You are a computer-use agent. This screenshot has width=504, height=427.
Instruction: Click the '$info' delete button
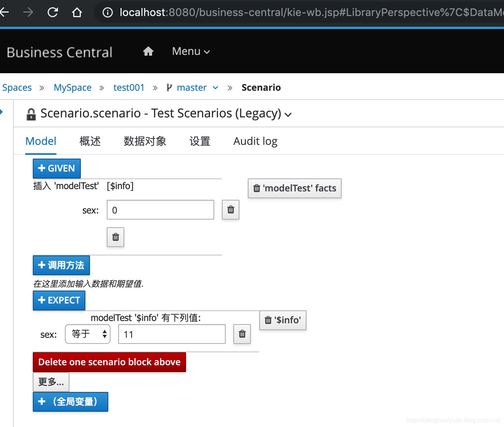[x=283, y=320]
